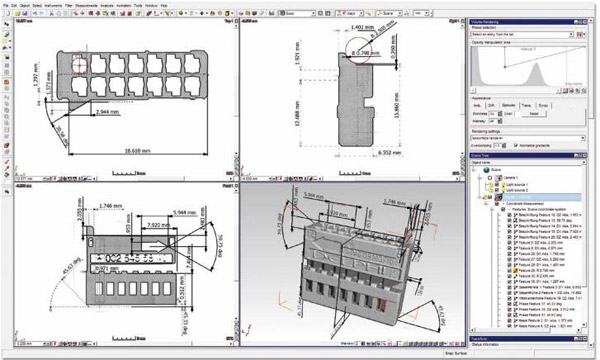Click the opacity curve handle in the histogram
600x360 pixels.
tap(505, 67)
